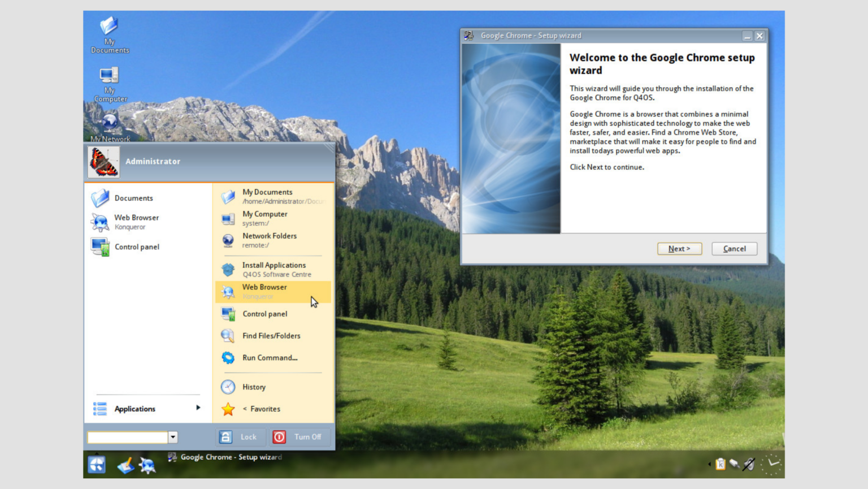The height and width of the screenshot is (489, 868).
Task: Open the Klipper clipboard tray icon
Action: pyautogui.click(x=721, y=465)
